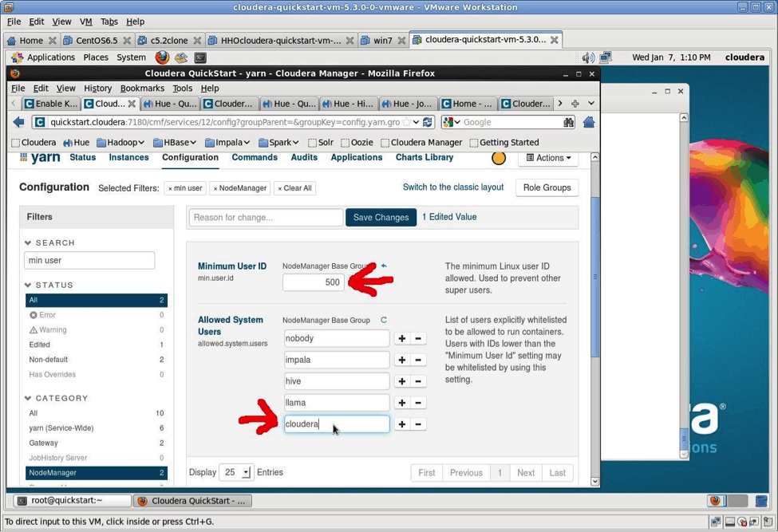This screenshot has width=778, height=532.
Task: Reload the page with the refresh icon
Action: (x=428, y=122)
